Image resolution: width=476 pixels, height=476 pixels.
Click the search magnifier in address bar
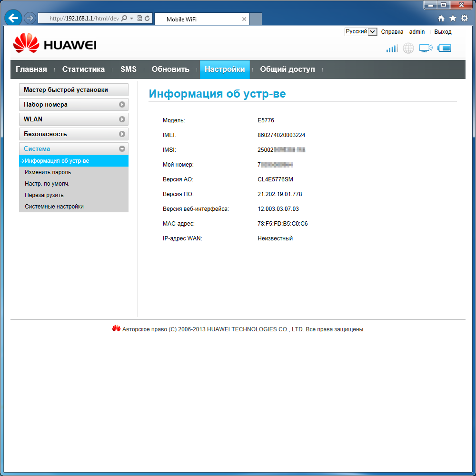click(124, 18)
